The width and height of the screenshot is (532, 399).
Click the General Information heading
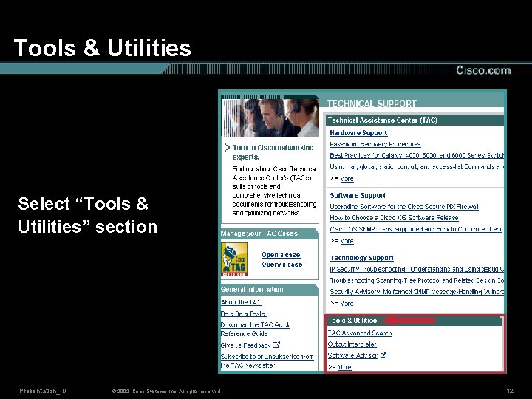tap(252, 290)
